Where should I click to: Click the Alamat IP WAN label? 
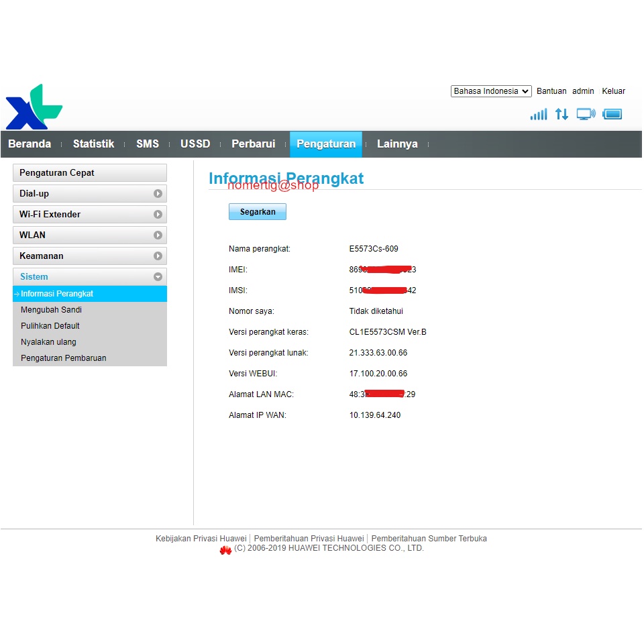click(257, 415)
